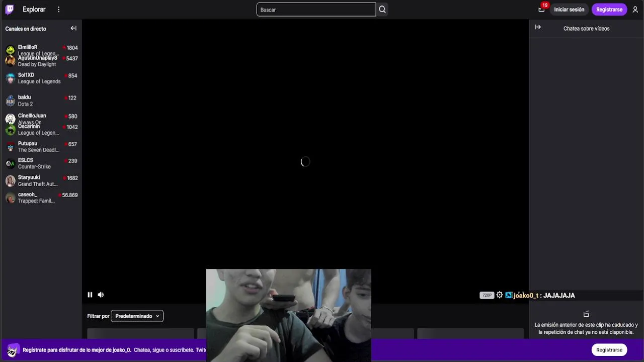Open baldu Dota 2 channel
Screen dimensions: 644x362
pyautogui.click(x=41, y=101)
